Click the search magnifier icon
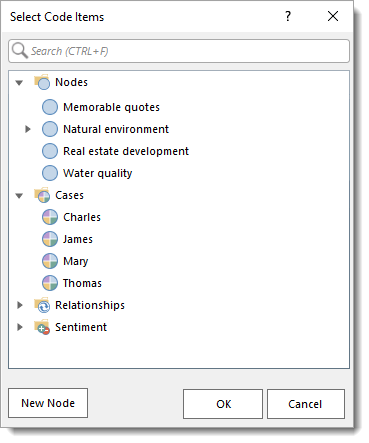 click(20, 51)
